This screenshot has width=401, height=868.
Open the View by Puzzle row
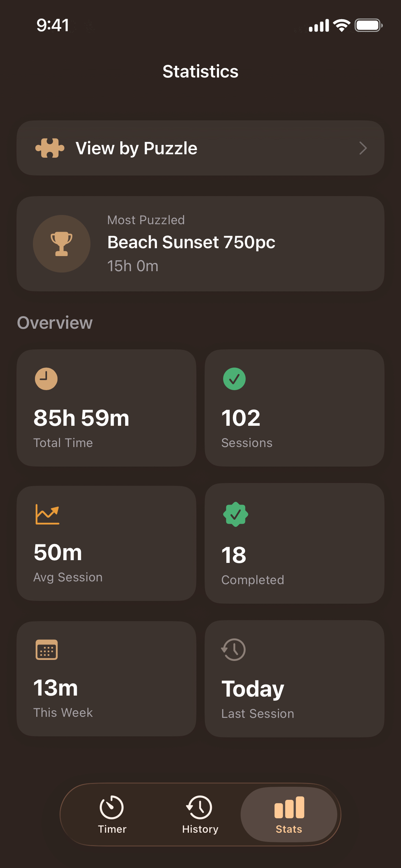(200, 148)
